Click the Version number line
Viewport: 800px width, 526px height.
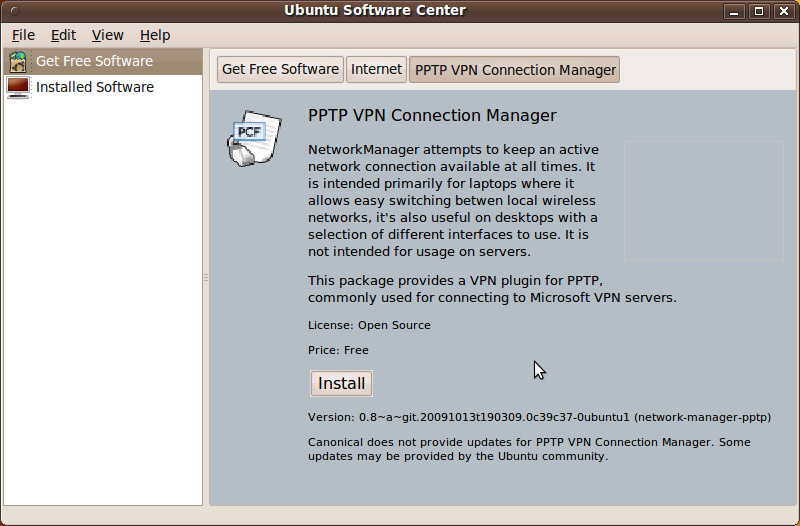[x=539, y=417]
